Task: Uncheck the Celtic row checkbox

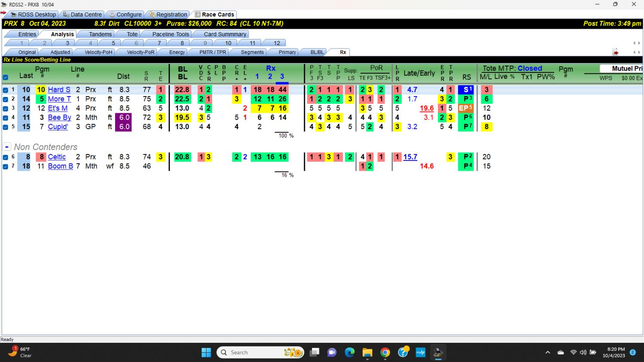Action: 6,157
